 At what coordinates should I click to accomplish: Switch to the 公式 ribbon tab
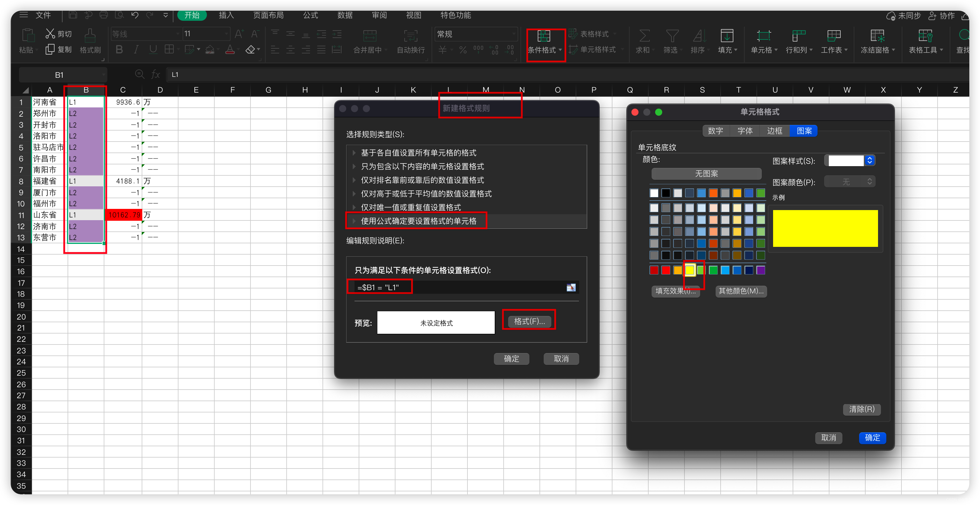[310, 15]
